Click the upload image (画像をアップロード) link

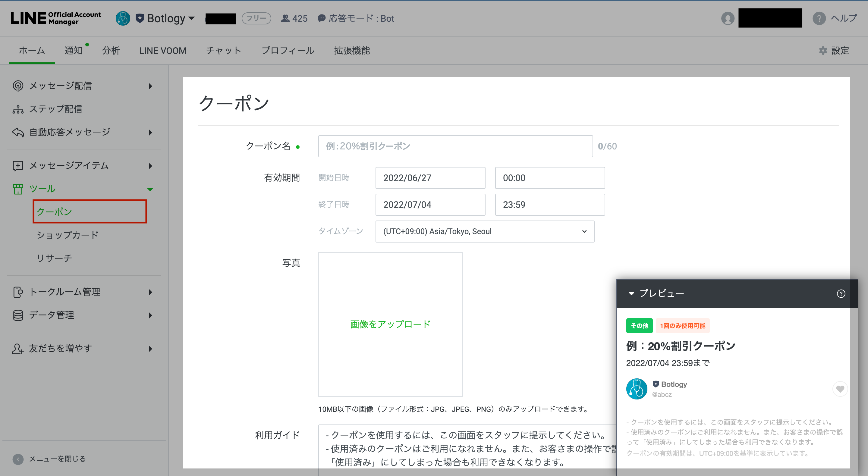click(x=390, y=324)
